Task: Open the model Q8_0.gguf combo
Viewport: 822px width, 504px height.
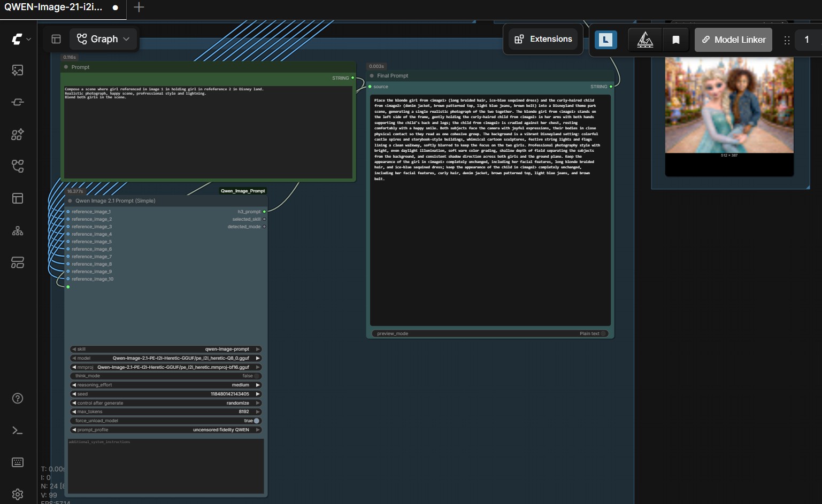Action: (165, 358)
